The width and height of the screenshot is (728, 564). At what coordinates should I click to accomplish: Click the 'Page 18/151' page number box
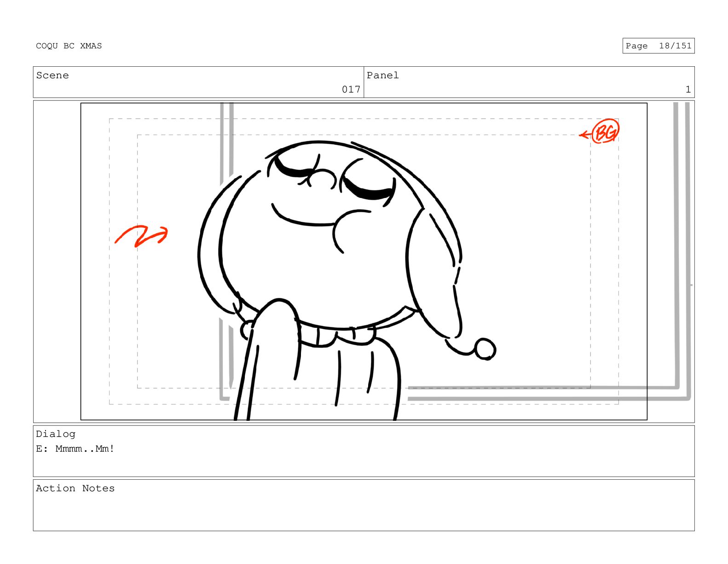coord(658,46)
